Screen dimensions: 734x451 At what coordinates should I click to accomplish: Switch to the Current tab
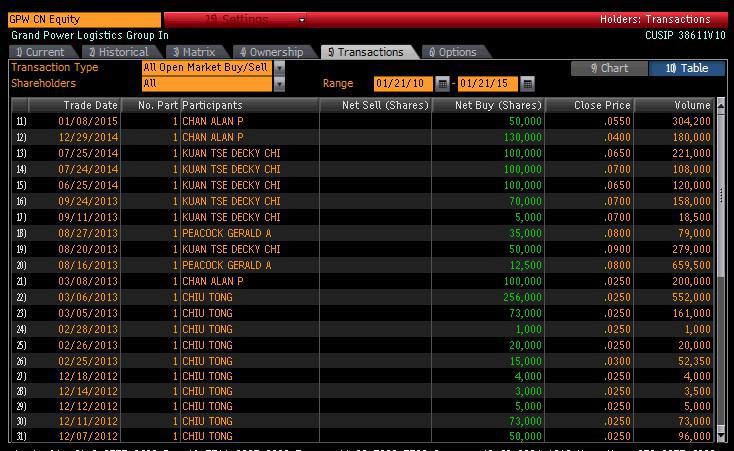[x=40, y=52]
